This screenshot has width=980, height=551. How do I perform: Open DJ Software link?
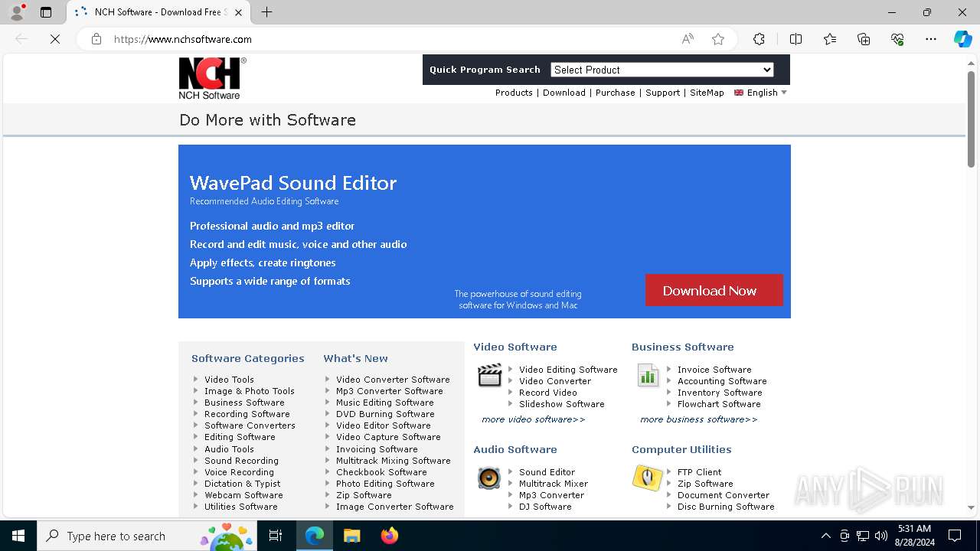[x=545, y=507]
